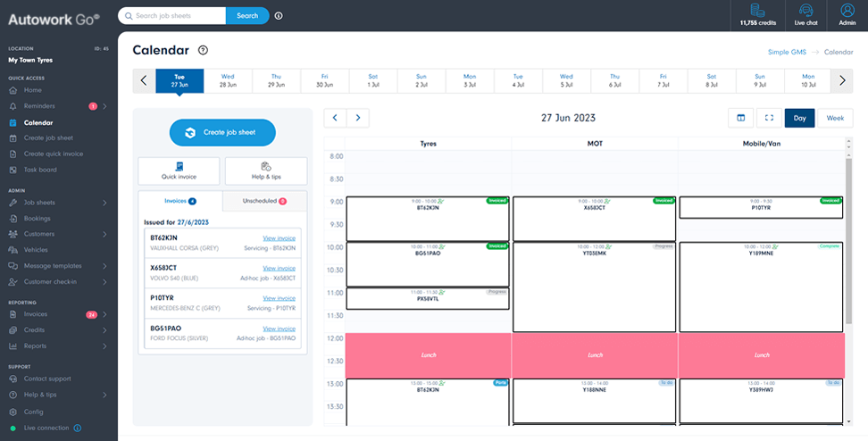Expand the Reports sidebar submenu

point(104,345)
